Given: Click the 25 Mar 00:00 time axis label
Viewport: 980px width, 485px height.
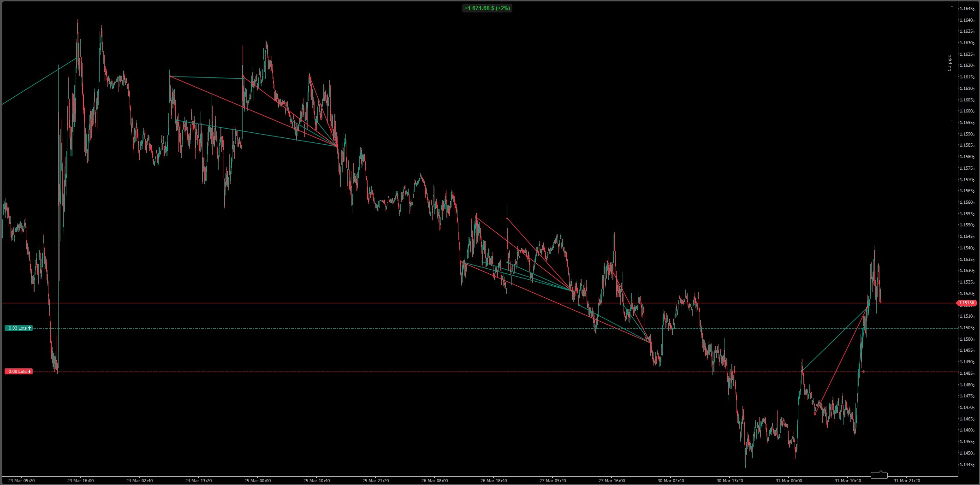Looking at the screenshot, I should (x=257, y=480).
